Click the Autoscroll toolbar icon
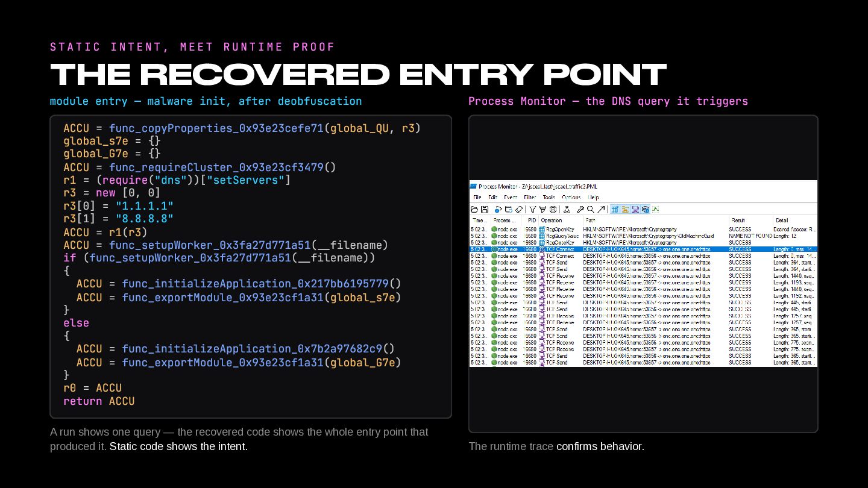The image size is (868, 488). [x=509, y=209]
